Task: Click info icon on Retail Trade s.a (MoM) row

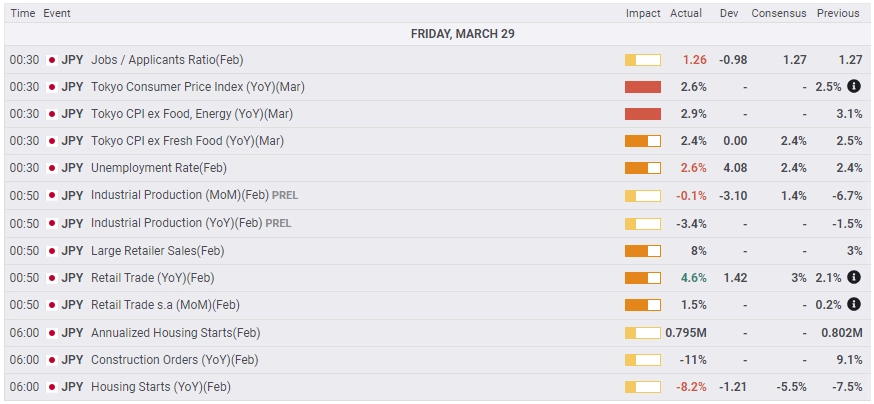Action: click(853, 304)
